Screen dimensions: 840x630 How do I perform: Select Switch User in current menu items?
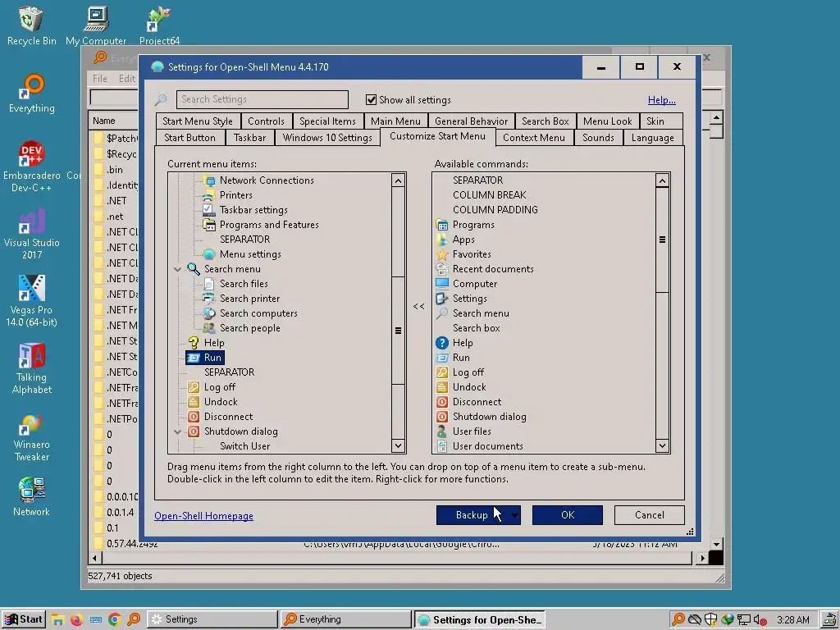(244, 446)
